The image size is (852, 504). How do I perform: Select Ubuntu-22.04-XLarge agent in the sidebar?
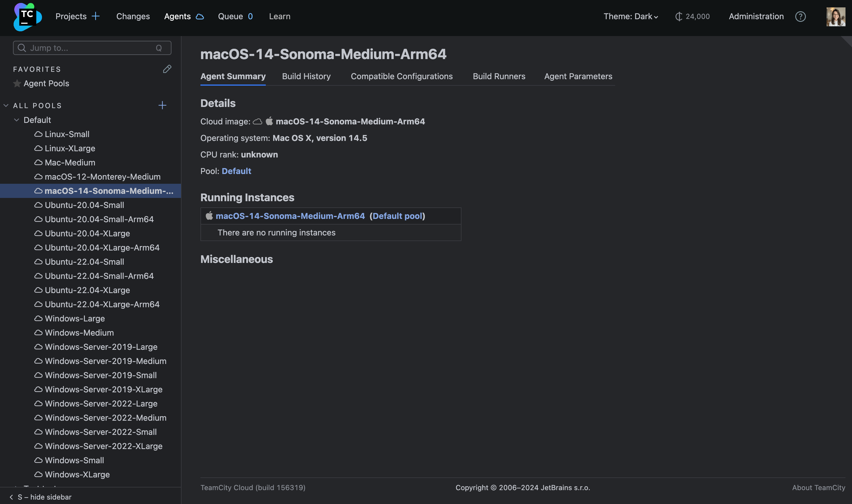(x=87, y=290)
